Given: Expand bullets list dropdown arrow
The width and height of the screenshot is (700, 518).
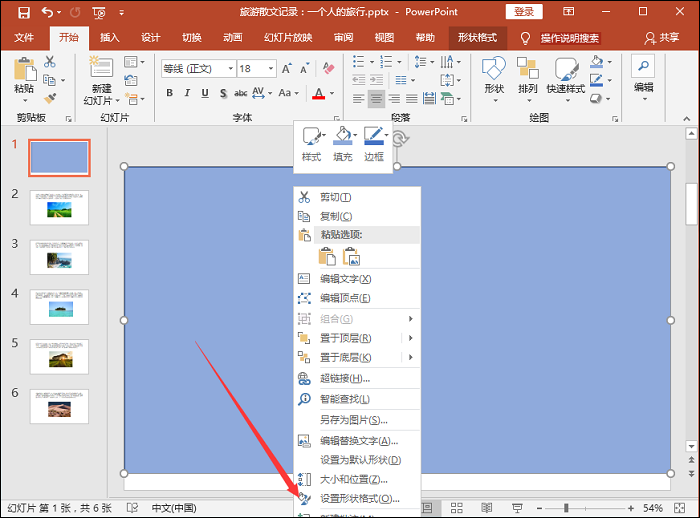Looking at the screenshot, I should [x=371, y=62].
